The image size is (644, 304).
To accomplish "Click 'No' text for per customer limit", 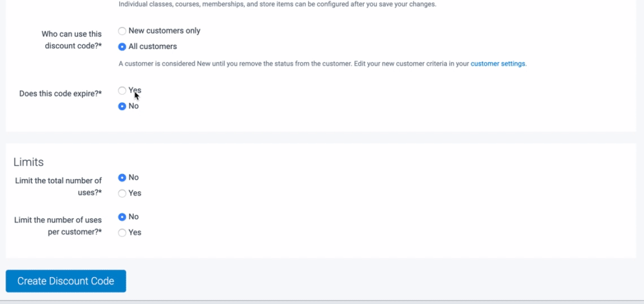I will [133, 217].
